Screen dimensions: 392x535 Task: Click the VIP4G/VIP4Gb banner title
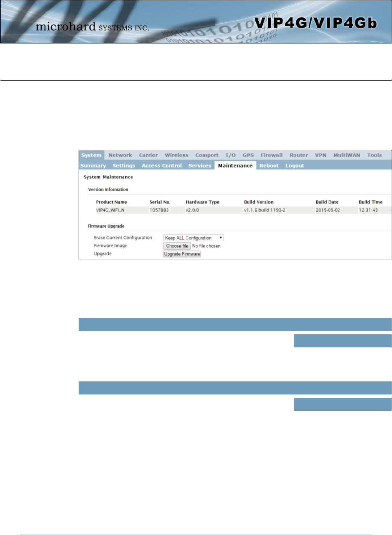[316, 23]
